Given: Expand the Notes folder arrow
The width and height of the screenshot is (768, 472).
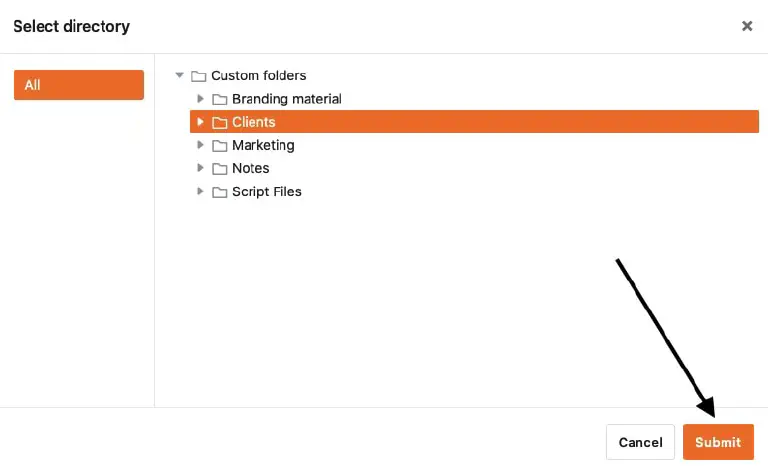Looking at the screenshot, I should click(200, 168).
